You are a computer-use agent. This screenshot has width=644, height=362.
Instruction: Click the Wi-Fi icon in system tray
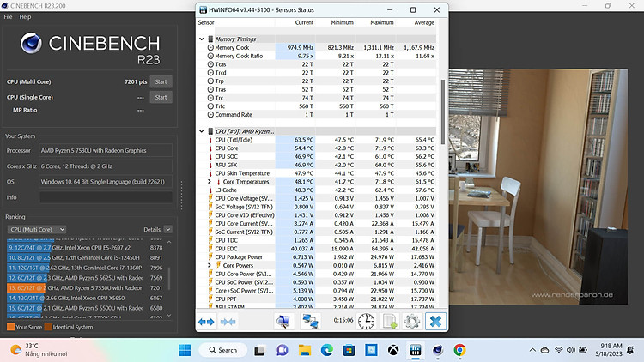(559, 350)
